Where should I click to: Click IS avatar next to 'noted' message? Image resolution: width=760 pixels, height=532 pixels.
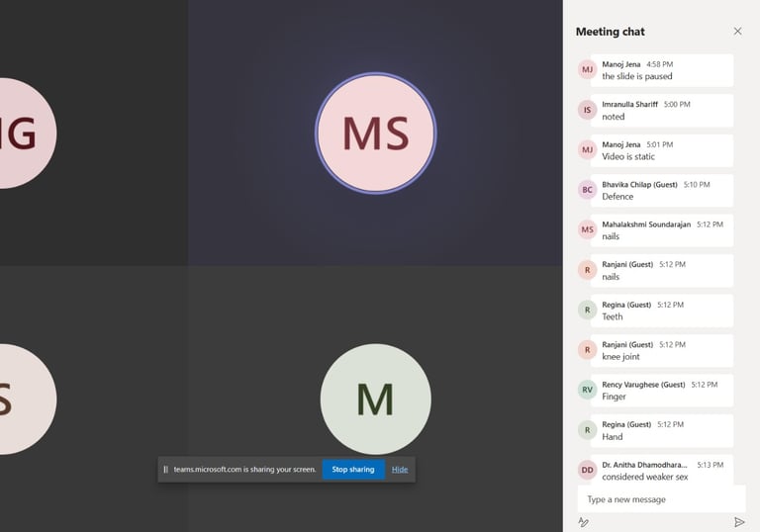588,110
